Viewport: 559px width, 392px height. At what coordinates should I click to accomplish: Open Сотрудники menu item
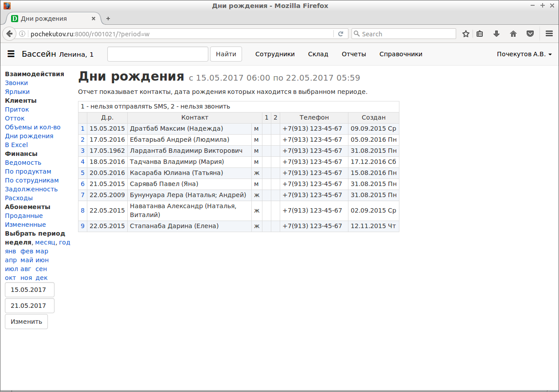pyautogui.click(x=275, y=54)
